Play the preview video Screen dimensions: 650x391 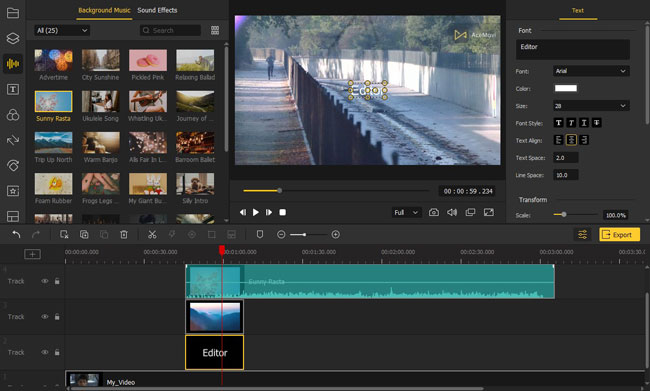point(256,212)
